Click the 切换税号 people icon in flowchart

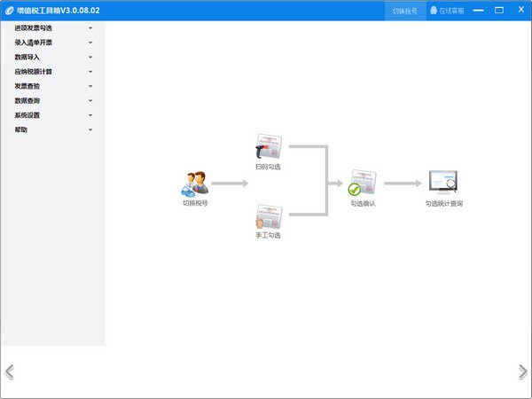tap(195, 184)
